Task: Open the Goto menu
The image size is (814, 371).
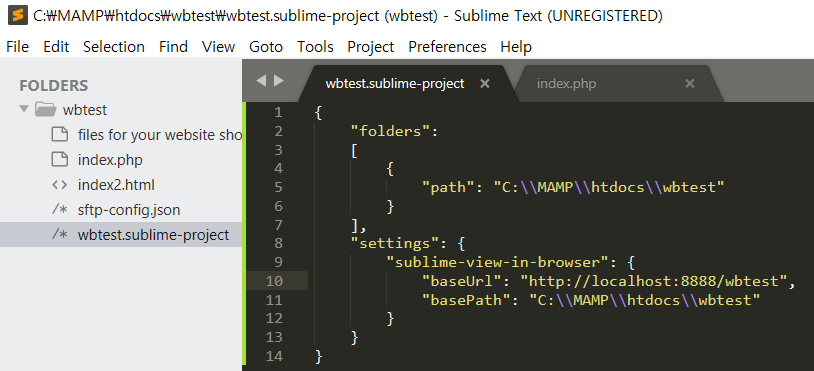Action: (x=266, y=47)
